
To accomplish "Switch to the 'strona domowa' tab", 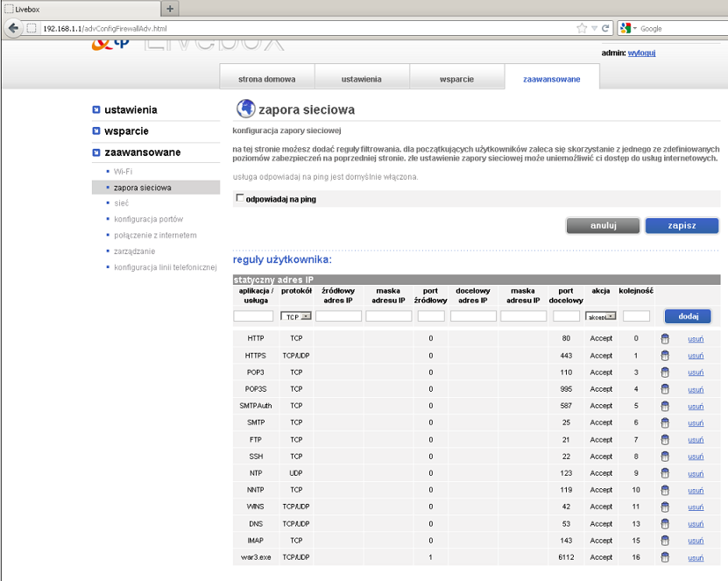I will (x=266, y=79).
